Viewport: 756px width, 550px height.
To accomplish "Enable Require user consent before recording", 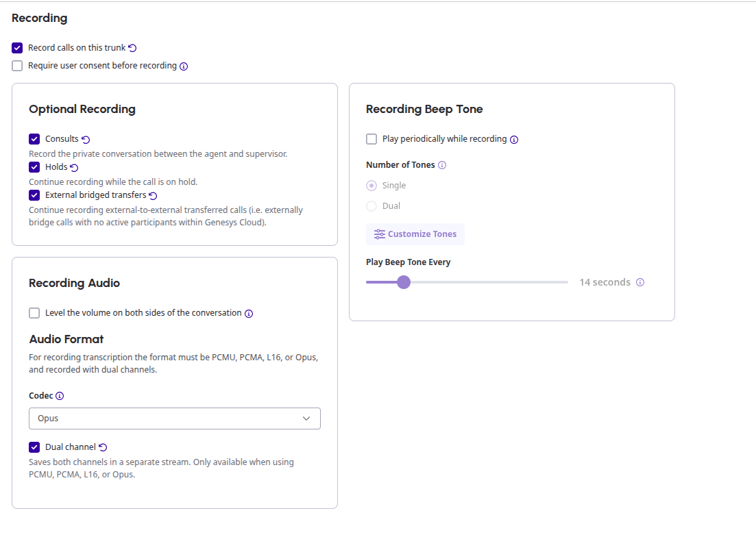I will (17, 66).
